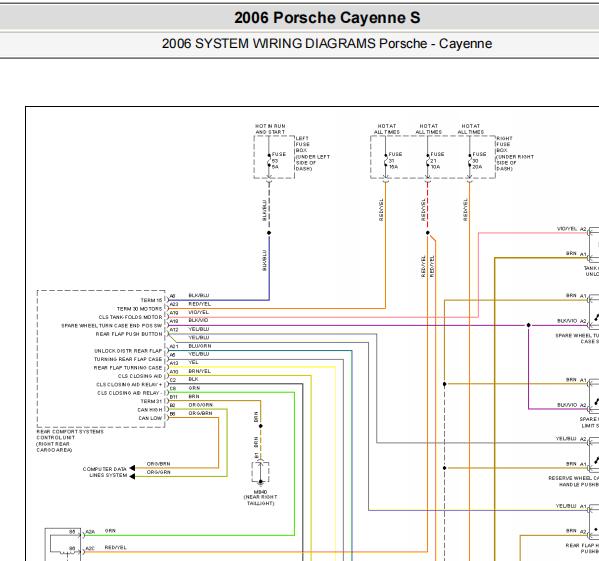Image resolution: width=599 pixels, height=561 pixels.
Task: Select pin label 'C8' on control unit
Action: pos(173,388)
